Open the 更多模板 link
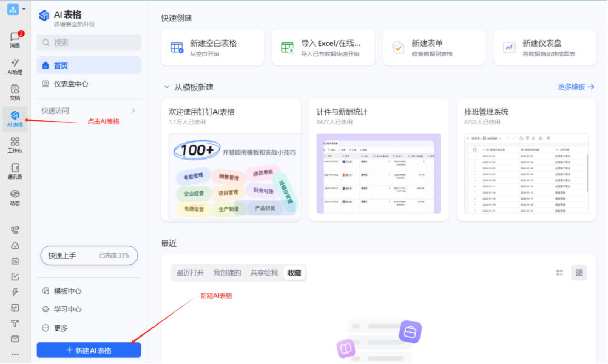The width and height of the screenshot is (608, 364). click(576, 87)
